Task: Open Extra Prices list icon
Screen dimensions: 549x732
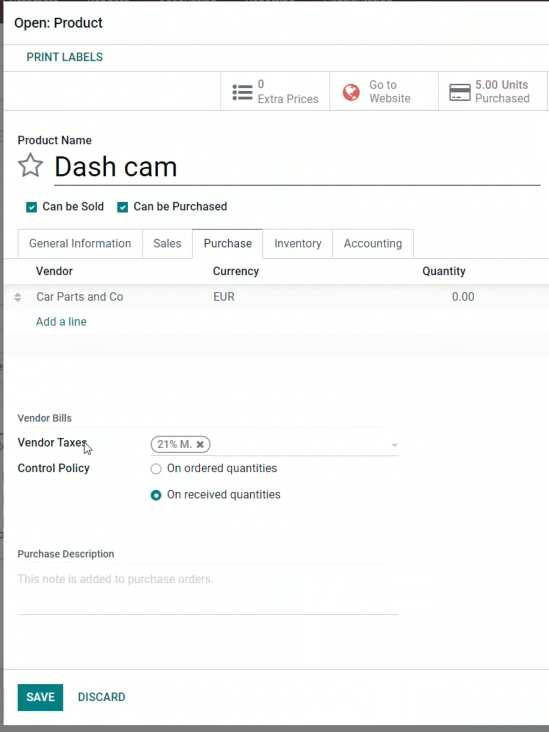Action: coord(242,92)
